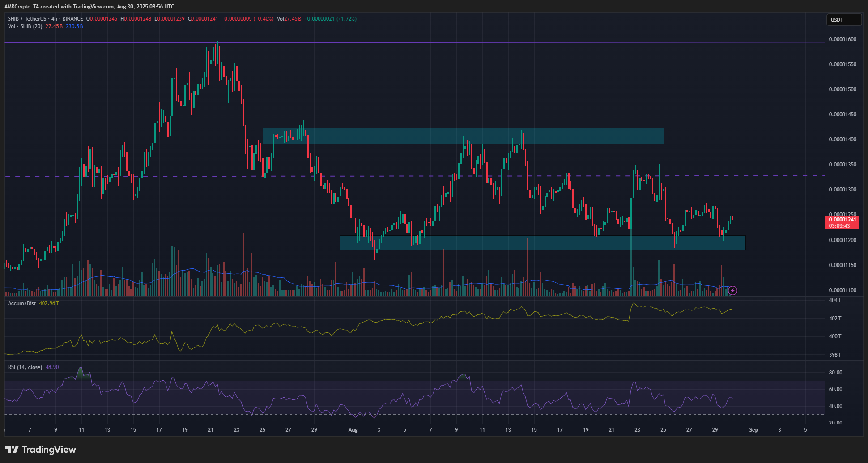Click the red current price label 0.00001241
Image resolution: width=868 pixels, height=463 pixels.
[x=842, y=220]
